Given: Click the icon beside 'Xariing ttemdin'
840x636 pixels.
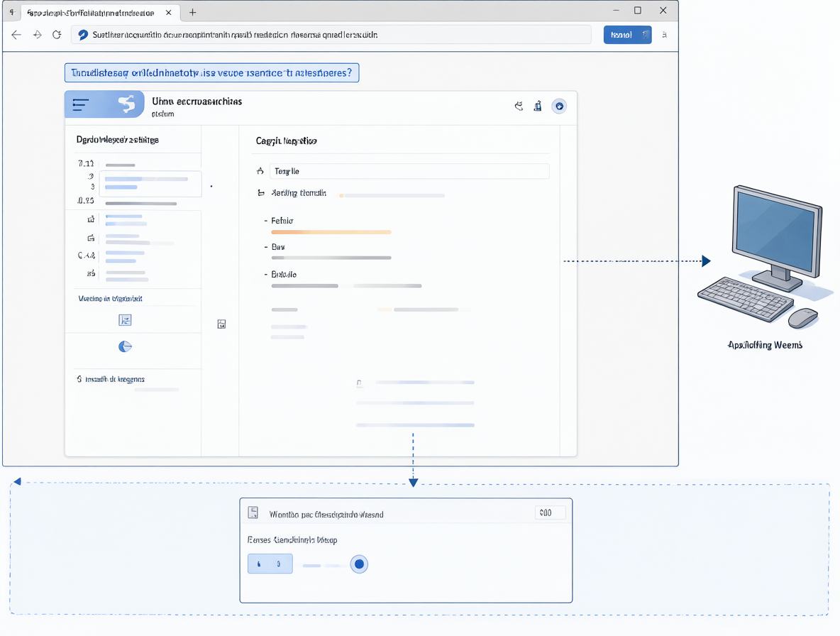Looking at the screenshot, I should tap(261, 193).
